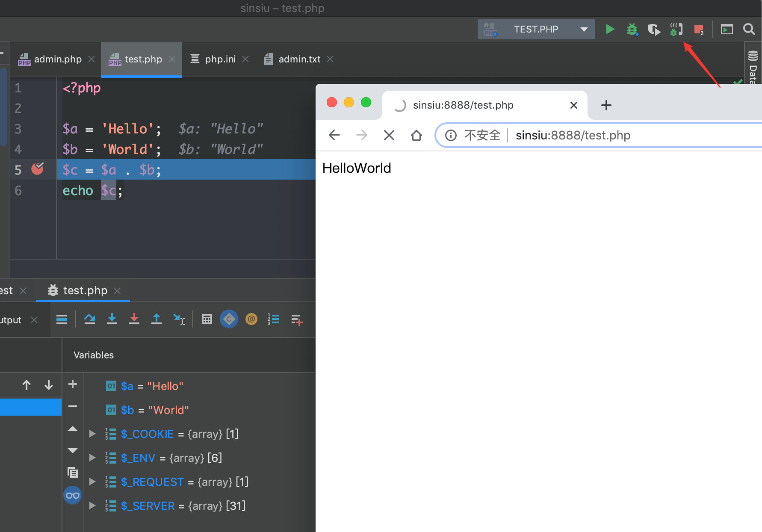The width and height of the screenshot is (762, 532).
Task: Click Step Over in debugger toolbar
Action: 90,319
